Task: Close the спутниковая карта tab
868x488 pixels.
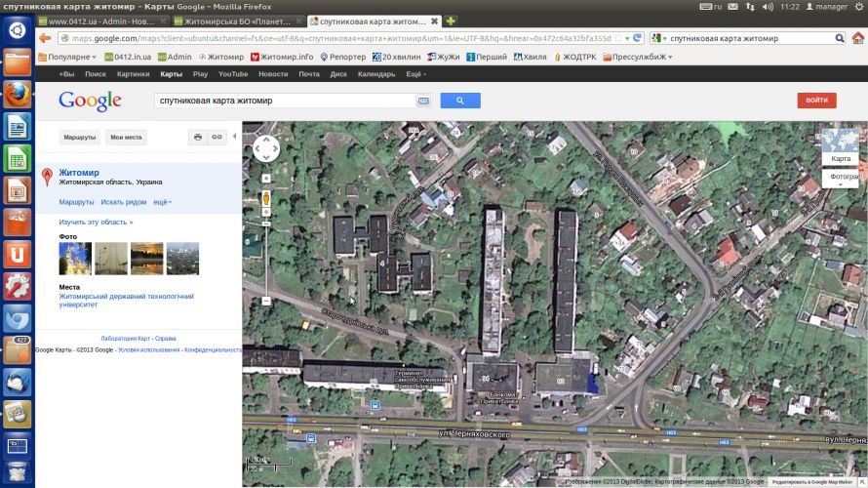Action: (435, 21)
